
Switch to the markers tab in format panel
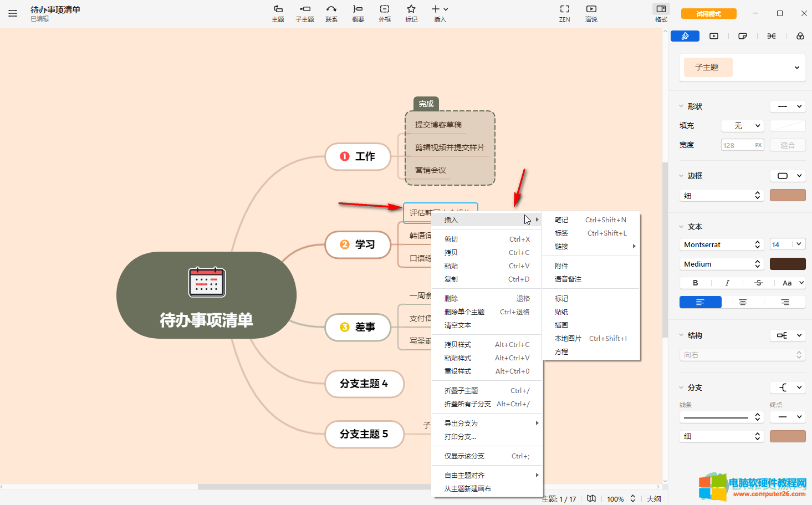point(772,36)
